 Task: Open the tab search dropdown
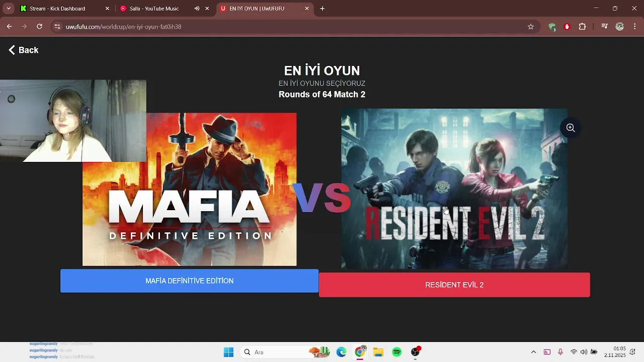[9, 9]
